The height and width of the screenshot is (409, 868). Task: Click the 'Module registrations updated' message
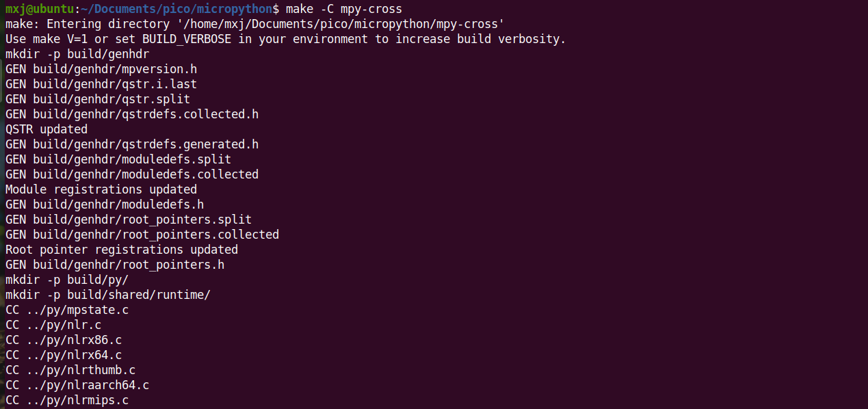pos(101,189)
